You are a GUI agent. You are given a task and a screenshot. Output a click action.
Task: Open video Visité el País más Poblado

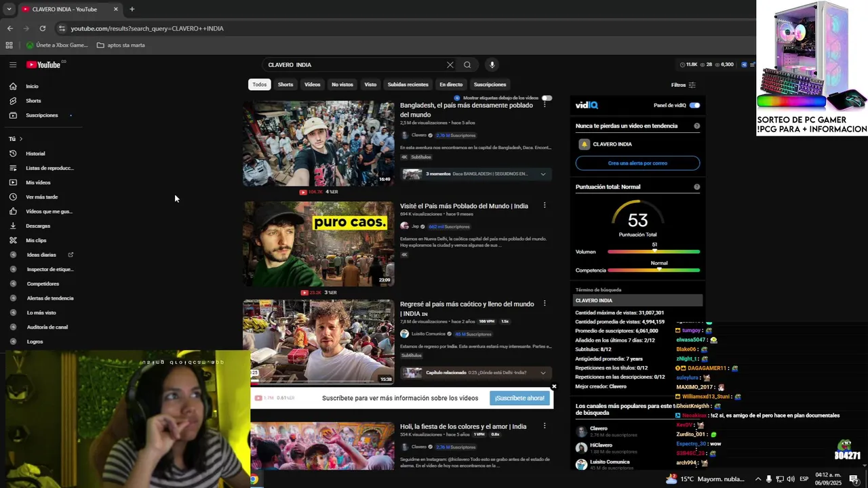[x=464, y=206]
